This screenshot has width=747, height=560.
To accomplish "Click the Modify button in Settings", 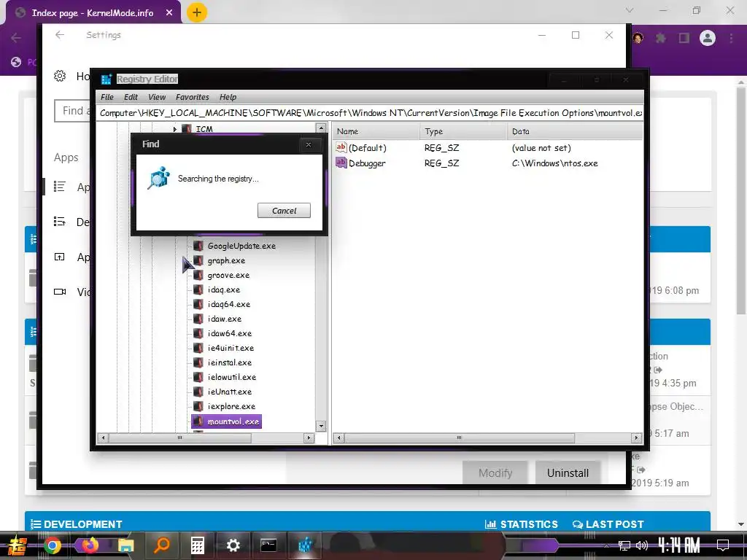I will coord(495,472).
